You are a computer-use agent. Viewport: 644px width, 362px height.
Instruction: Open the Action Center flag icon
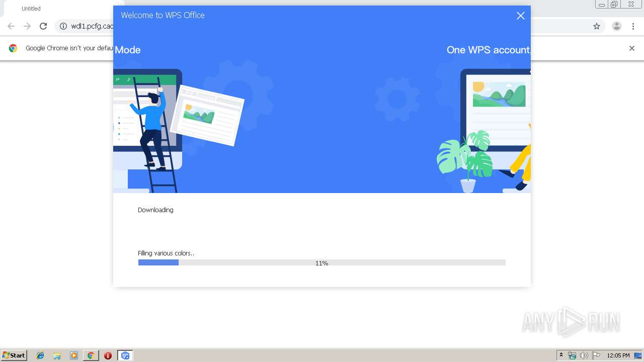[x=596, y=355]
